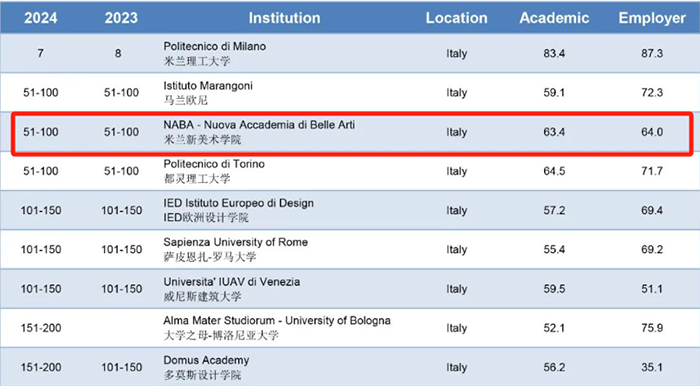This screenshot has height=386, width=700.
Task: Click the Employer column header
Action: click(652, 18)
